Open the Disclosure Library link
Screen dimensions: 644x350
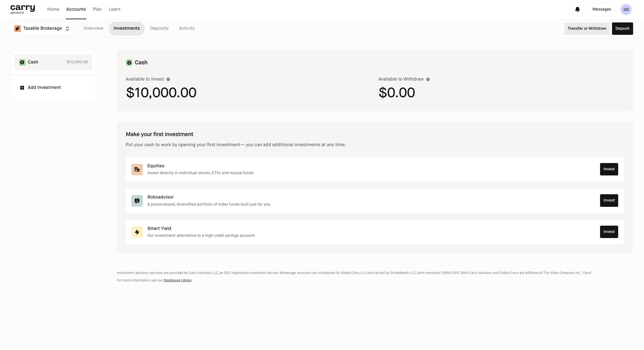coord(178,280)
